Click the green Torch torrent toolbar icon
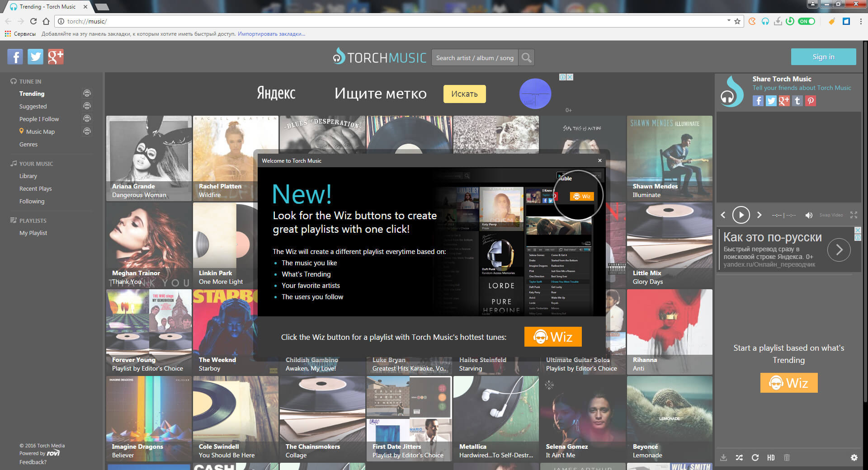The height and width of the screenshot is (470, 868). 790,21
